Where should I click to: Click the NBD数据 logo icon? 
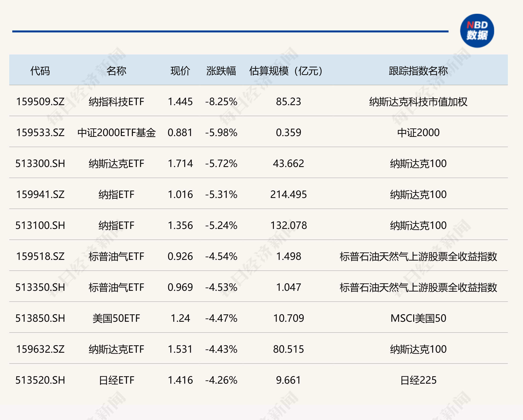477,31
